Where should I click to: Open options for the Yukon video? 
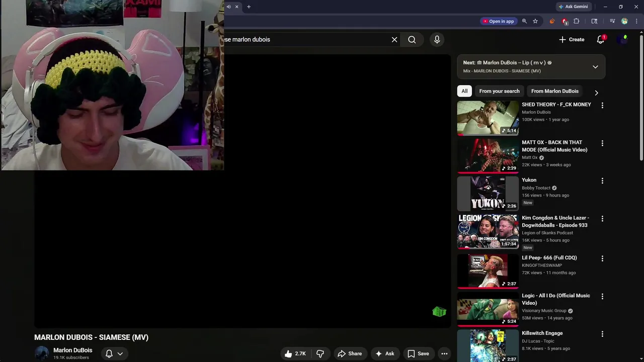602,181
